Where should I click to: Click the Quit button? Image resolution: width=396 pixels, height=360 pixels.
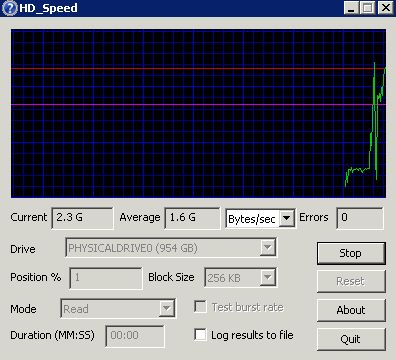tap(351, 339)
